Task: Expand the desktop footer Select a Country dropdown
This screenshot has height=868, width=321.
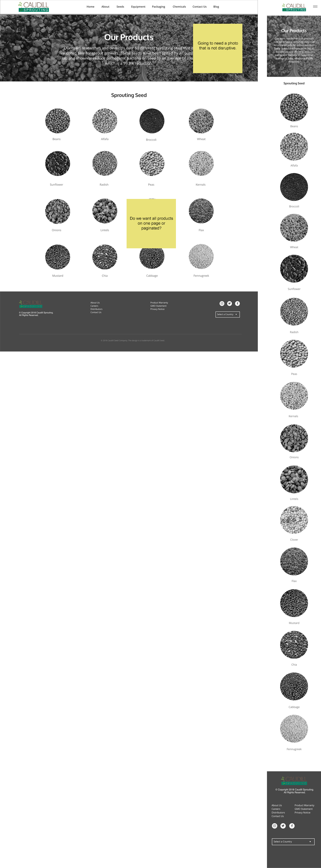Action: [x=228, y=314]
